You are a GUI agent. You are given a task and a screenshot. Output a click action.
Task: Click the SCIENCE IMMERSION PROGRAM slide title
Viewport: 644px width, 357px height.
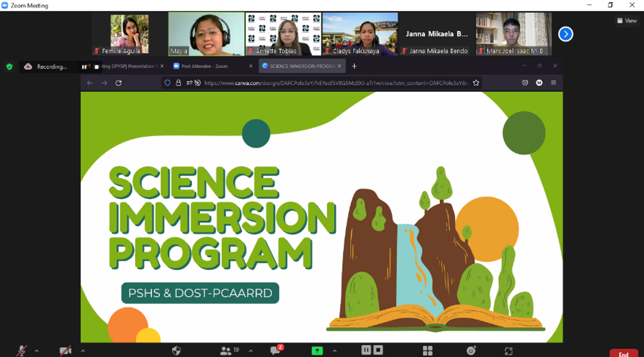223,217
